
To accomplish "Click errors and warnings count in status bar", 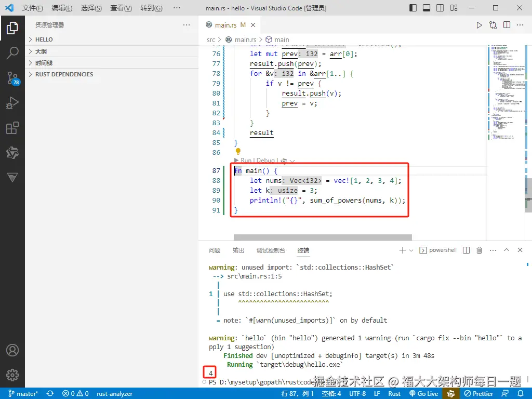I will click(75, 393).
